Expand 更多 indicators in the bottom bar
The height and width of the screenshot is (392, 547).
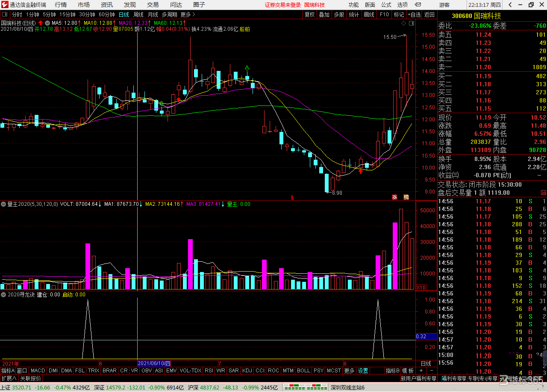click(x=349, y=371)
